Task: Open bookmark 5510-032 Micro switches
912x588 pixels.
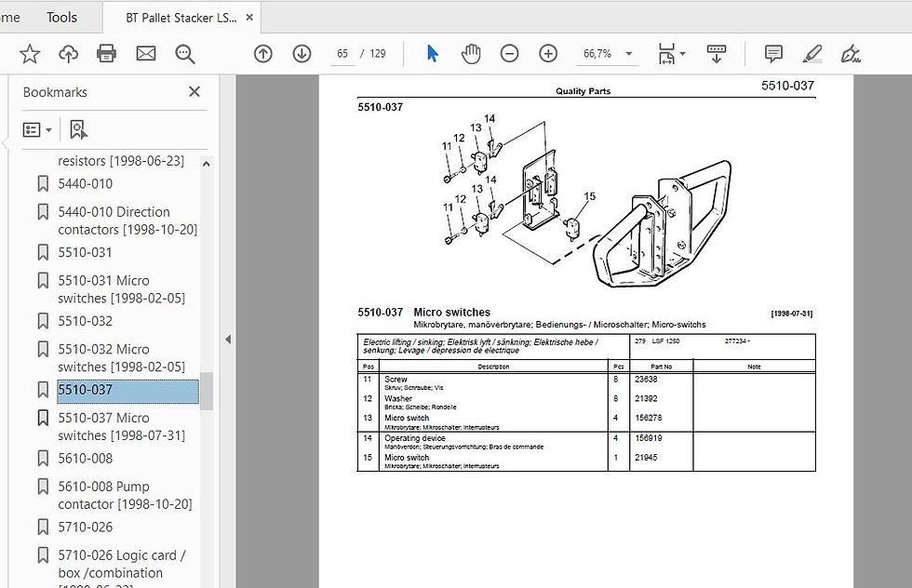Action: pos(121,358)
